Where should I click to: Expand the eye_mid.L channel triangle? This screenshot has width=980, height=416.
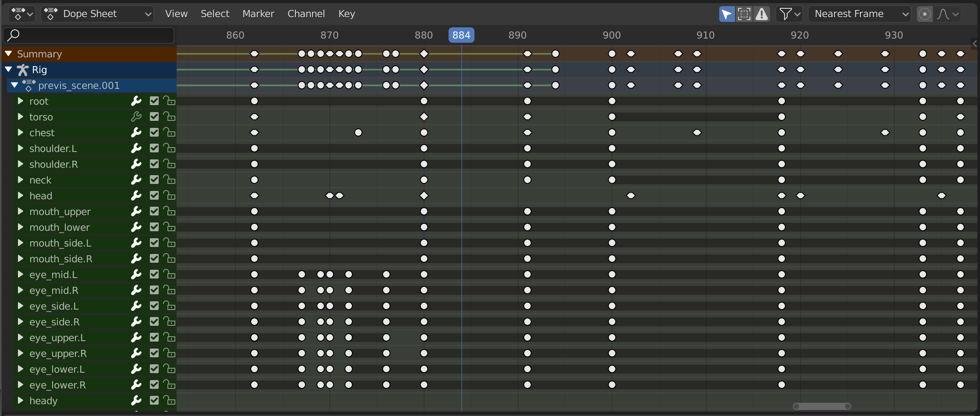point(20,275)
